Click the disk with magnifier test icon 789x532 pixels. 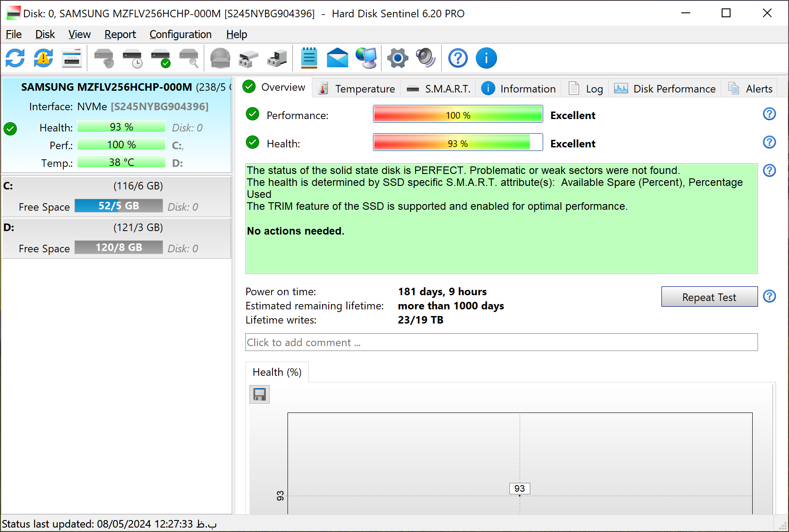point(189,58)
